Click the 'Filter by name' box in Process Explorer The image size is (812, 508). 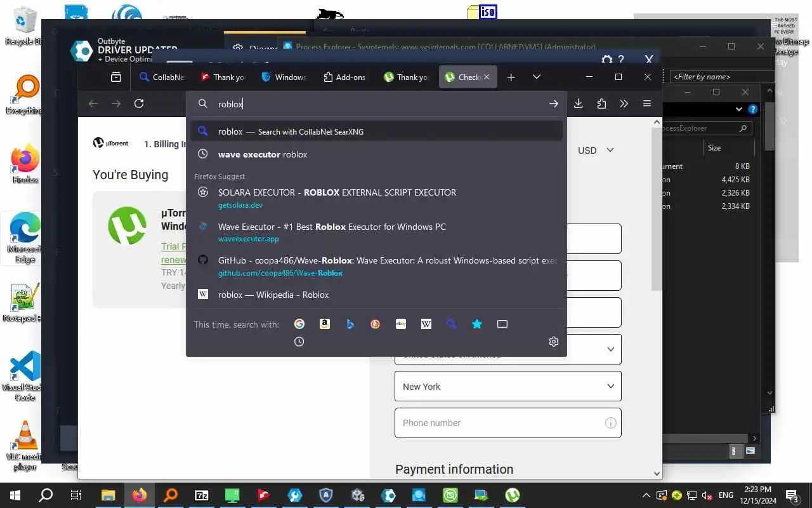(722, 77)
